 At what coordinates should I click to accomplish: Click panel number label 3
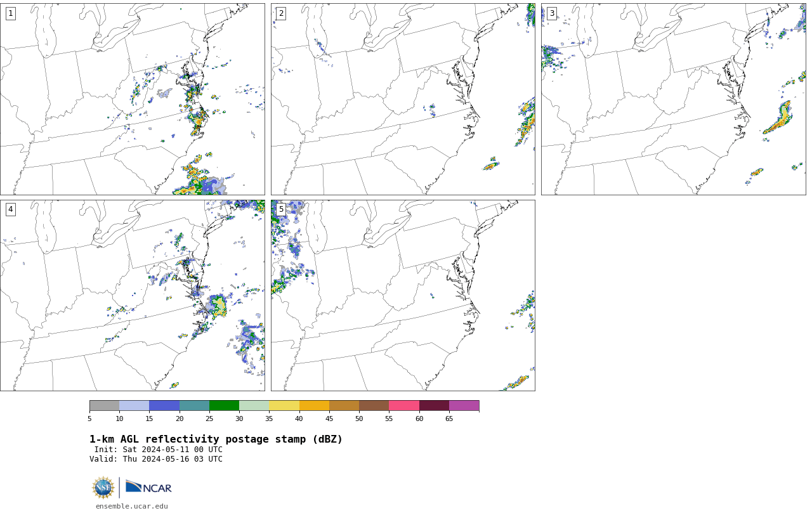tap(551, 13)
